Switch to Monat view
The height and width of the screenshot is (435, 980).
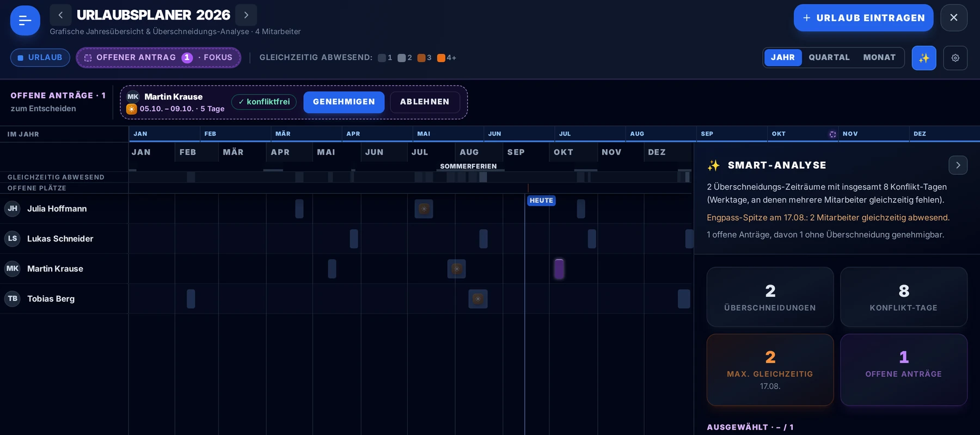pyautogui.click(x=879, y=58)
